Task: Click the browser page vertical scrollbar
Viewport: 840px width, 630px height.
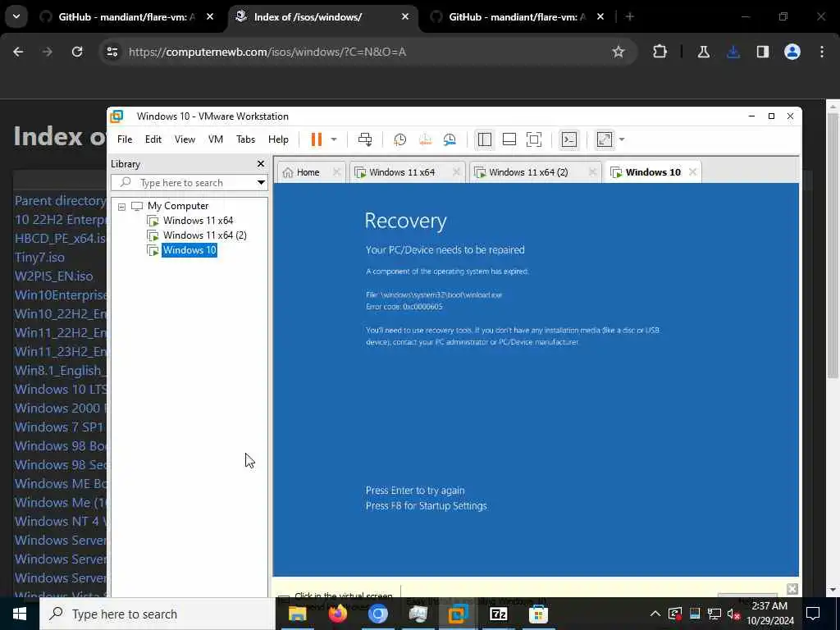Action: pyautogui.click(x=833, y=246)
